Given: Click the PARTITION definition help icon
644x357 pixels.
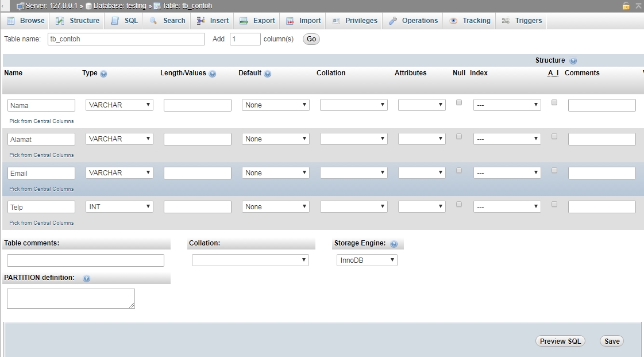Looking at the screenshot, I should (x=86, y=278).
